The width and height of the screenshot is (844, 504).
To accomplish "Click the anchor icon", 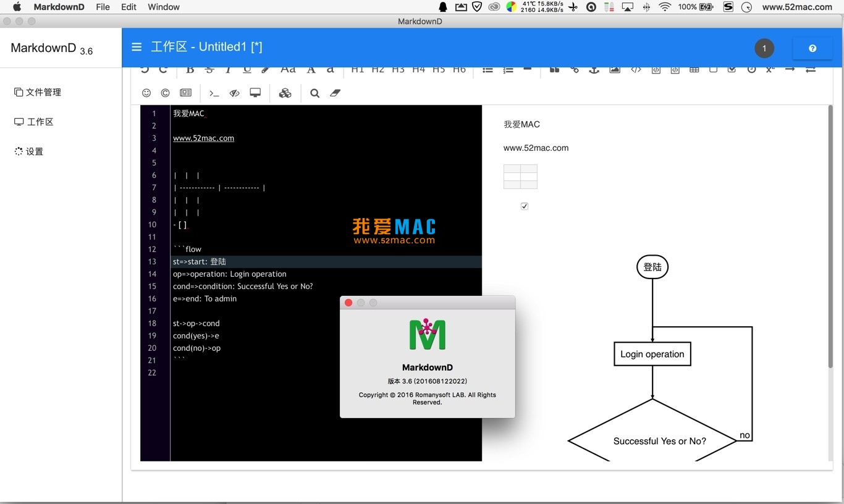I will tap(594, 69).
